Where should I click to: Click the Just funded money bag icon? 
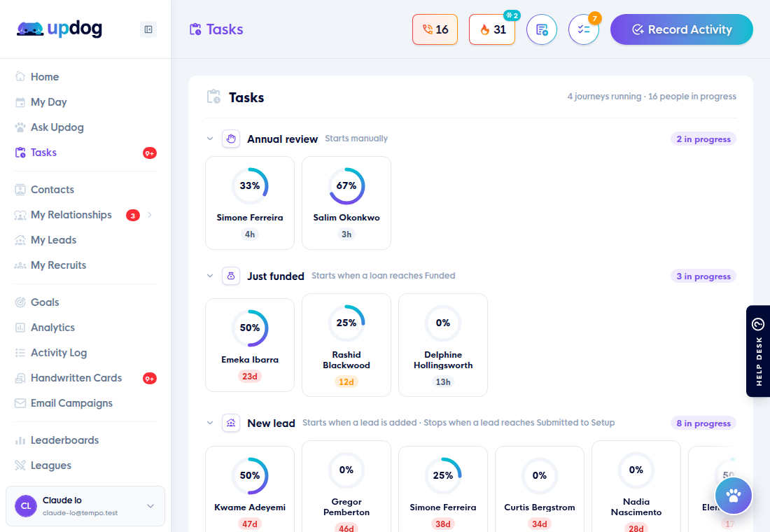231,276
